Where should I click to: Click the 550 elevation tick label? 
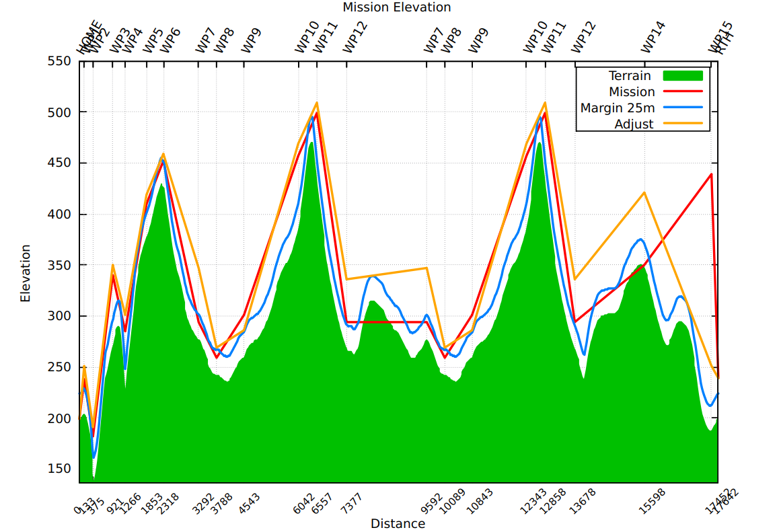click(59, 61)
